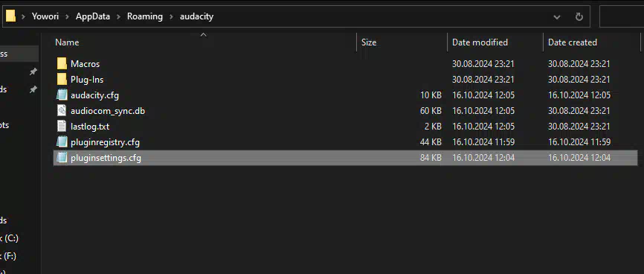The width and height of the screenshot is (644, 274).
Task: Click the audacity.cfg file icon
Action: pyautogui.click(x=62, y=95)
